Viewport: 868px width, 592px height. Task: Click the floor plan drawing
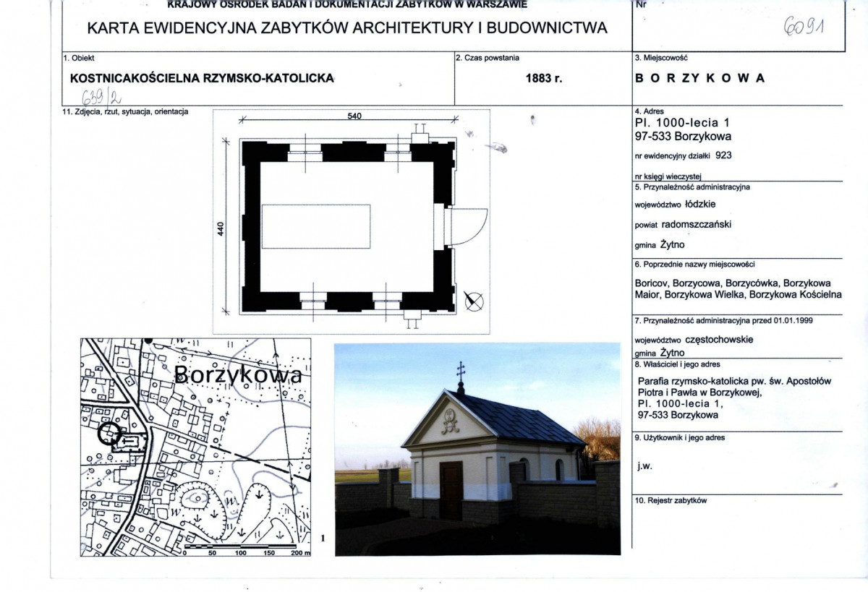tap(351, 221)
